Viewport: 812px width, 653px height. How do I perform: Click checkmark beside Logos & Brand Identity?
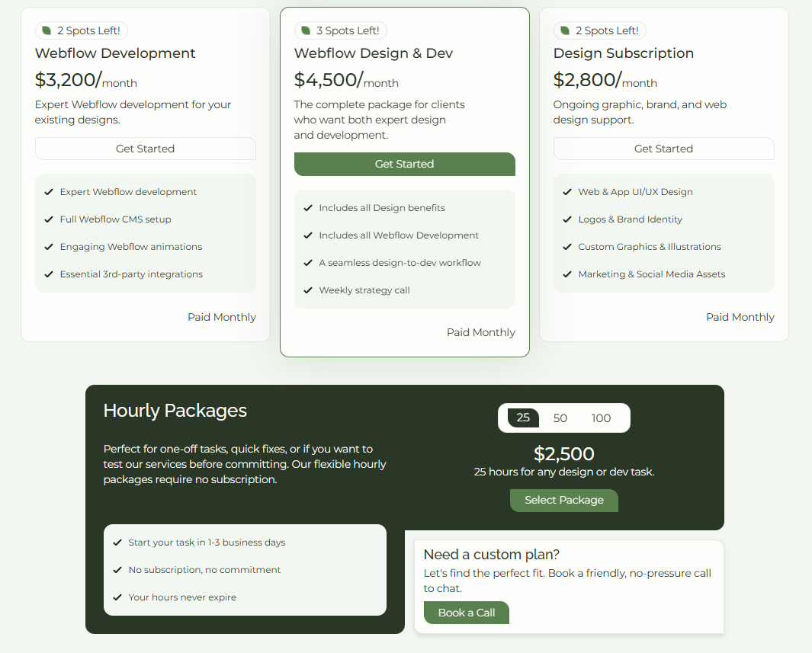pos(567,219)
